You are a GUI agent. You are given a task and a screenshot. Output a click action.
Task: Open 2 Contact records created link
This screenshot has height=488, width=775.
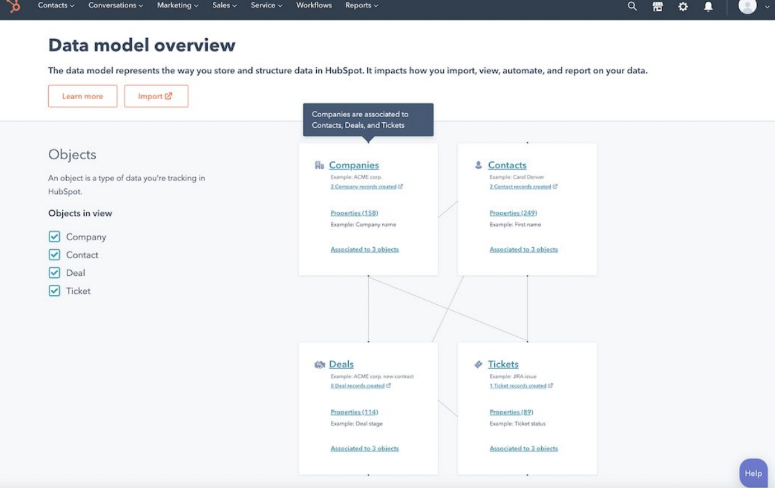pyautogui.click(x=520, y=186)
